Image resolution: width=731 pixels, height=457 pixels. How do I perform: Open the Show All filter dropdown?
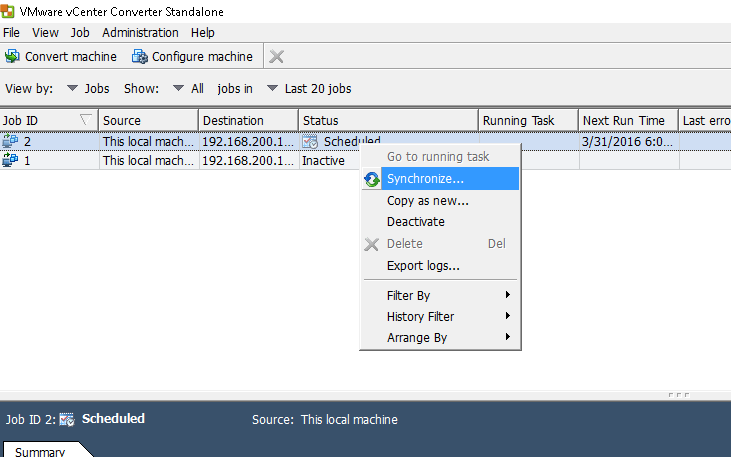pos(188,89)
